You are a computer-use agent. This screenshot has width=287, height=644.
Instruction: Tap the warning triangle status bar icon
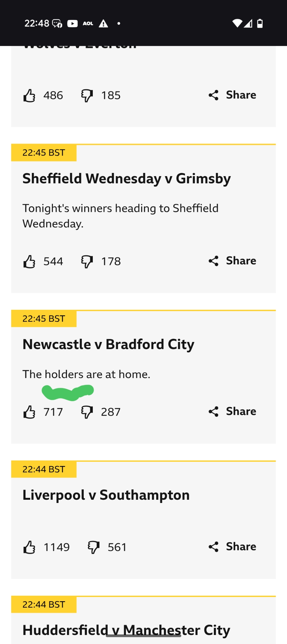pos(103,24)
